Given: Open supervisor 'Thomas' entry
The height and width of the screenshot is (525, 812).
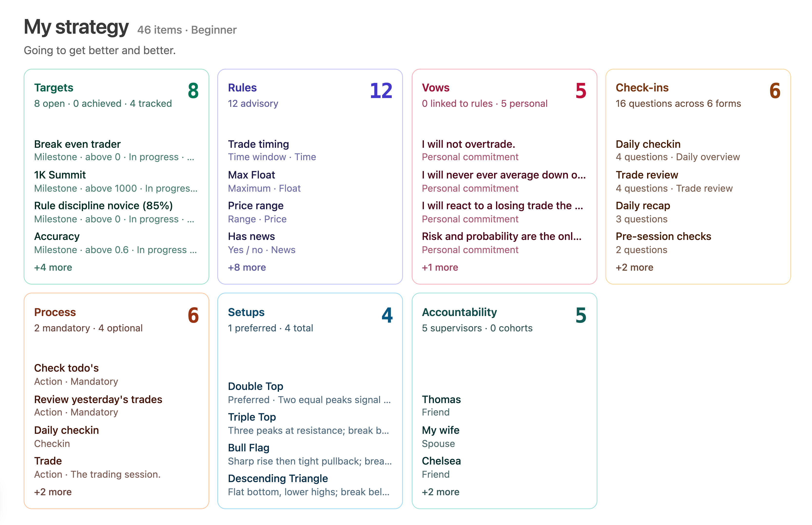Looking at the screenshot, I should [441, 399].
